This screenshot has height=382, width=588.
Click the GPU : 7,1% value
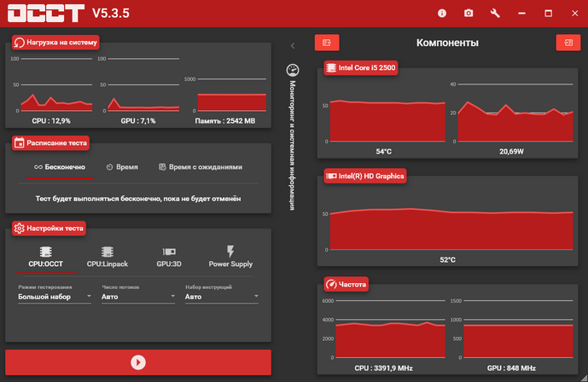(x=138, y=121)
